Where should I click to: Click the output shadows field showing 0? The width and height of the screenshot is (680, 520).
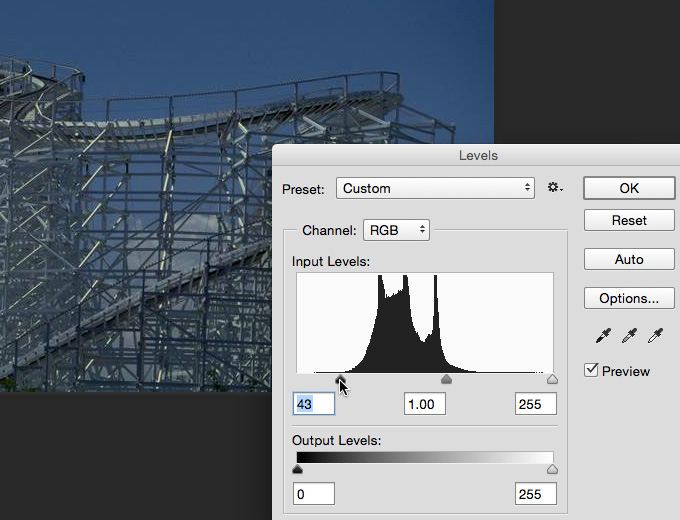pos(313,494)
